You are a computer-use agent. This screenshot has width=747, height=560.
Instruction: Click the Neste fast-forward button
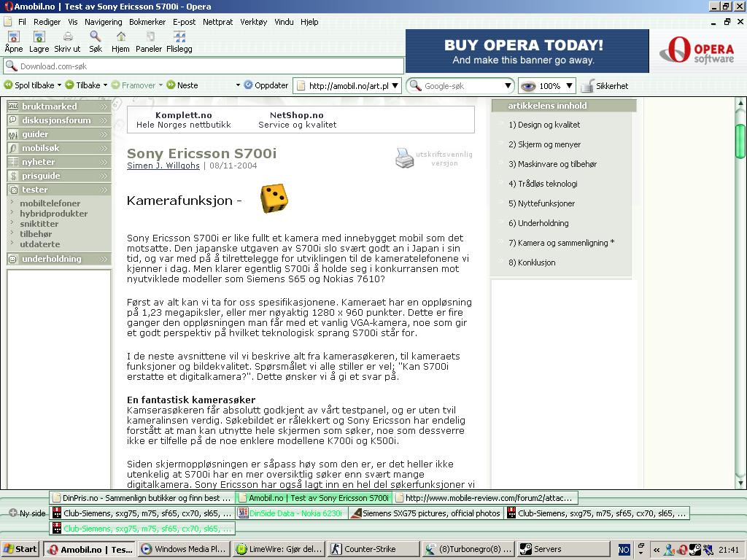pos(182,85)
